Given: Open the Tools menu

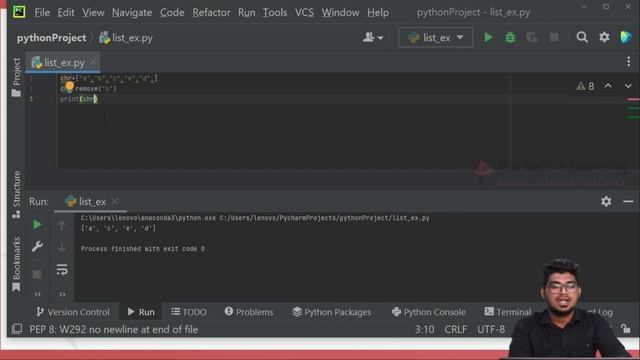Looking at the screenshot, I should (275, 13).
